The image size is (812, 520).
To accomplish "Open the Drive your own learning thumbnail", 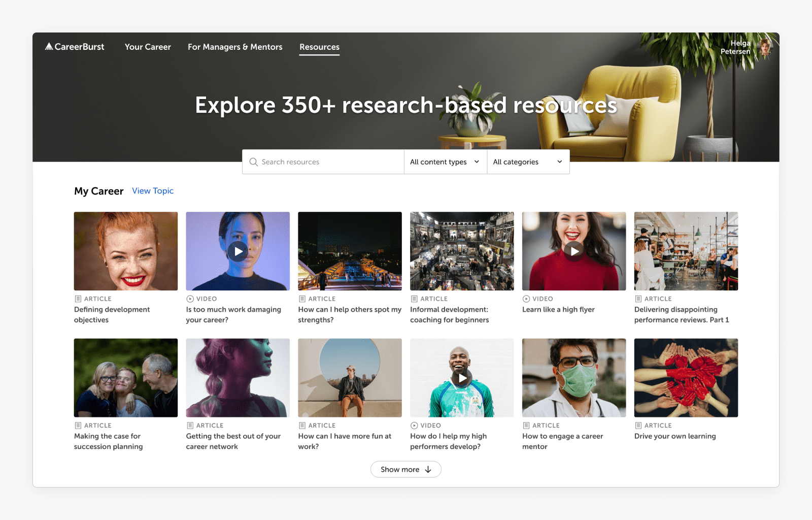I will pyautogui.click(x=686, y=378).
